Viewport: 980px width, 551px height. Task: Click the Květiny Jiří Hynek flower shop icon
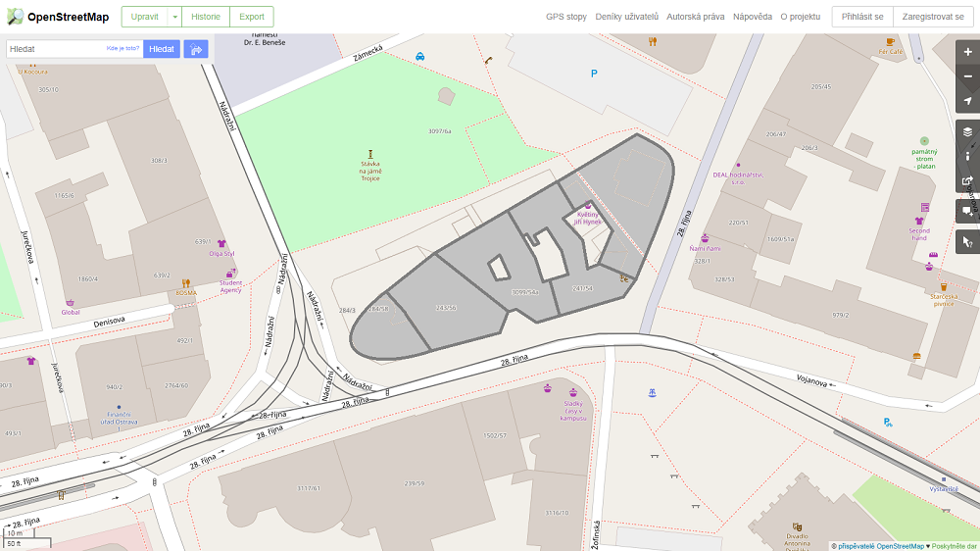coord(587,205)
